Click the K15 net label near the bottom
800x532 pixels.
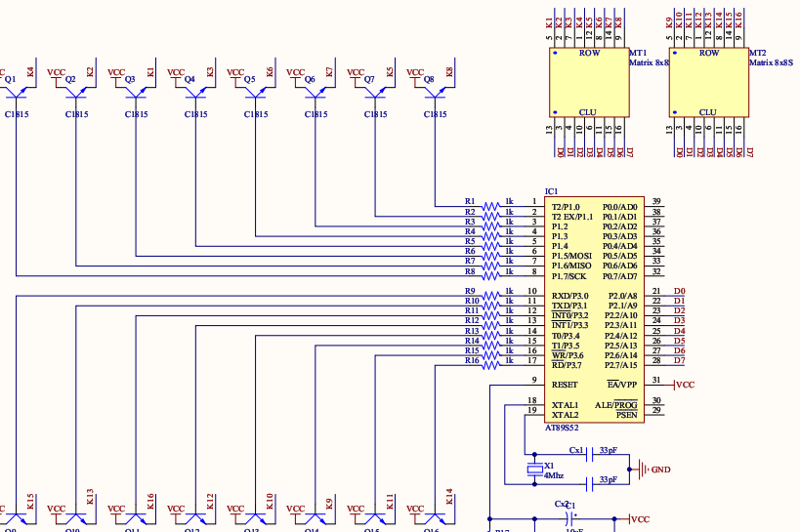(x=30, y=502)
